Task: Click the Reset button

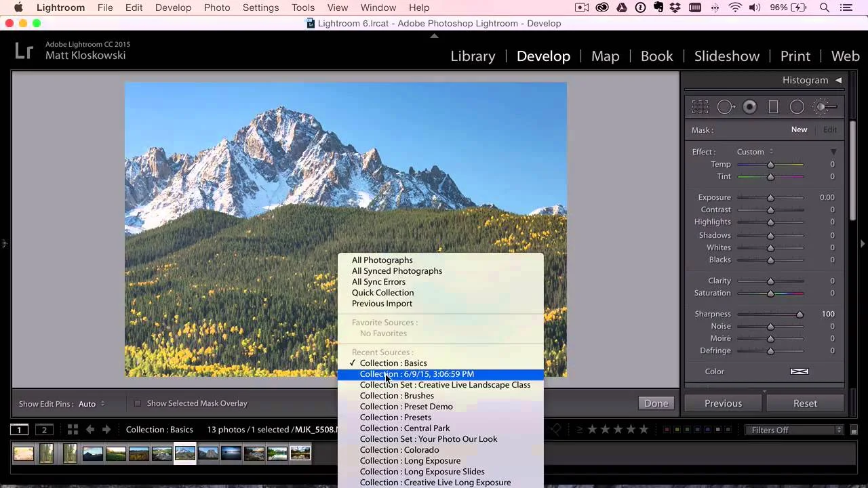Action: [x=805, y=403]
